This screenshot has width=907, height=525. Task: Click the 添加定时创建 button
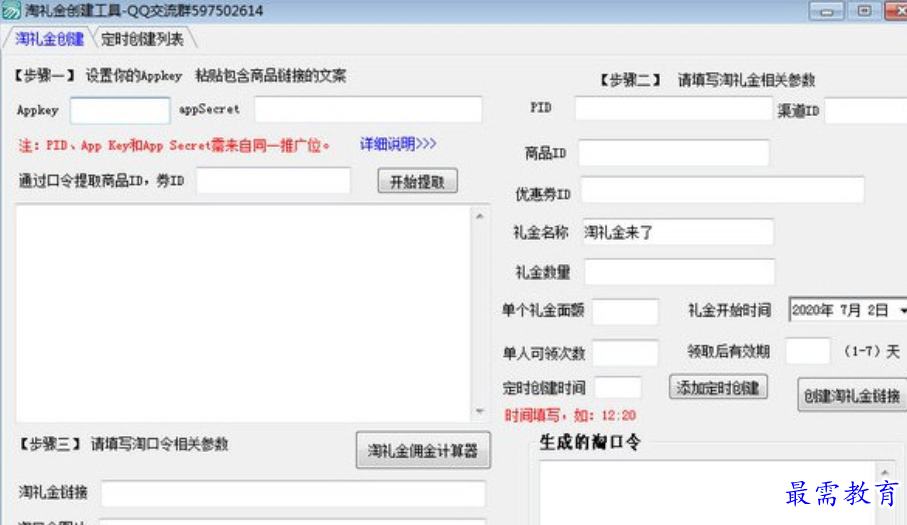pyautogui.click(x=718, y=387)
